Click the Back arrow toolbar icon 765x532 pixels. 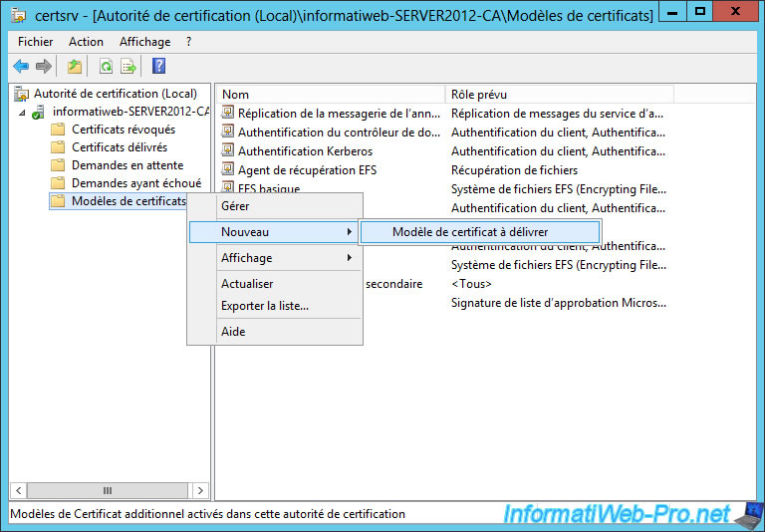pos(21,66)
